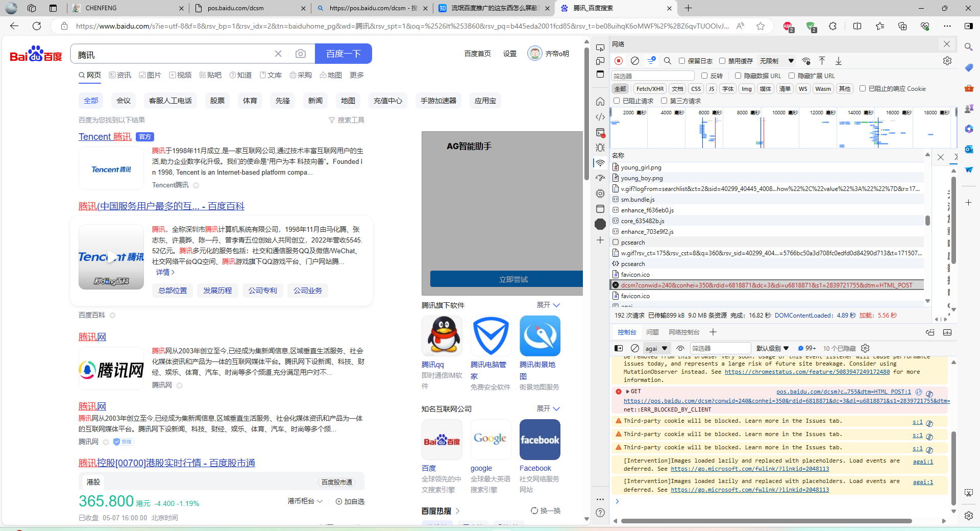Open network search magnifier in DevTools
Image resolution: width=980 pixels, height=531 pixels.
coord(667,61)
